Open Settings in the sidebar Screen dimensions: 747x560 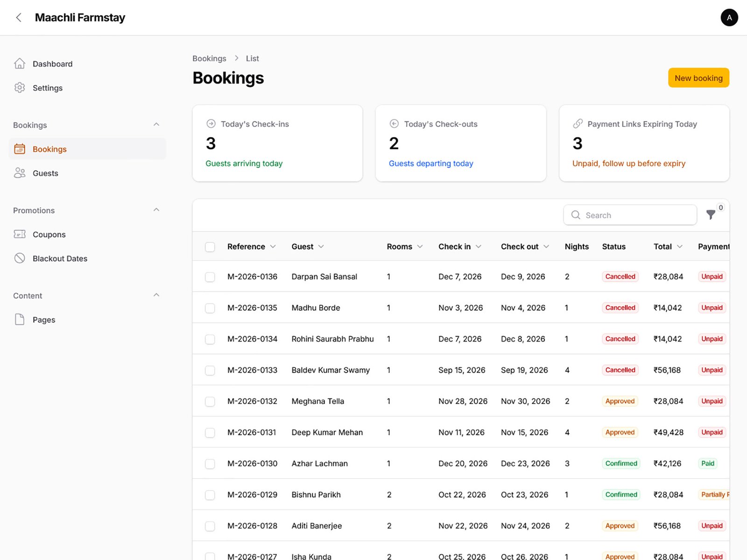(x=87, y=88)
